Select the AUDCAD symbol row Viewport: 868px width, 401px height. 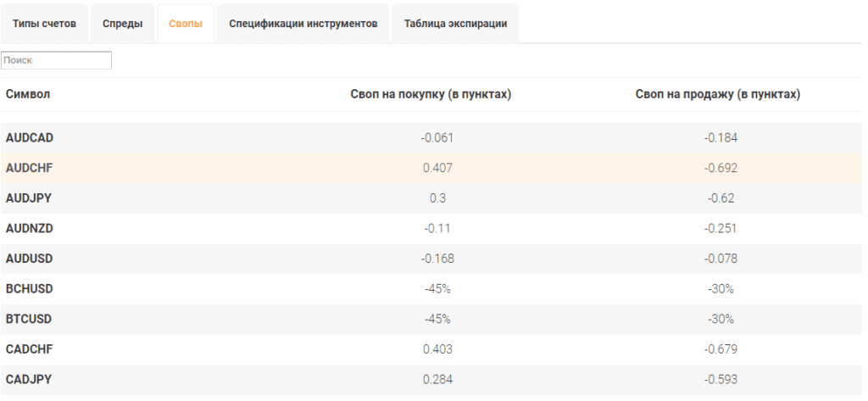[30, 137]
